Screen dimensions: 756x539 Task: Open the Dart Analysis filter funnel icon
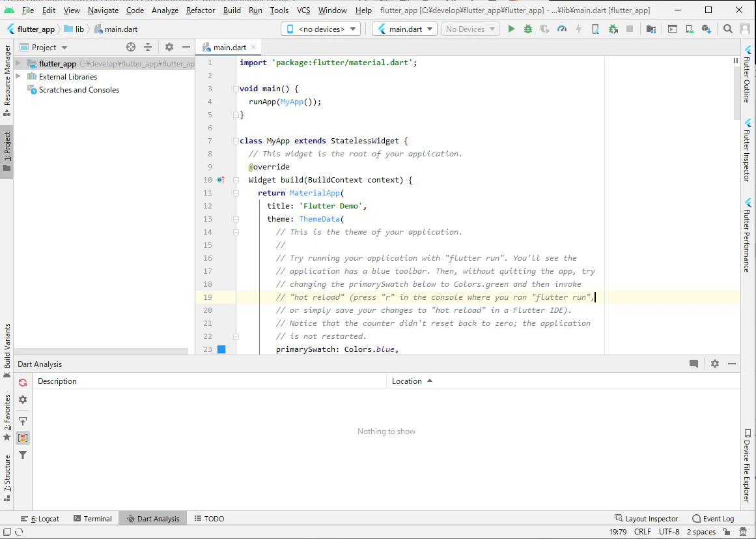pos(23,455)
